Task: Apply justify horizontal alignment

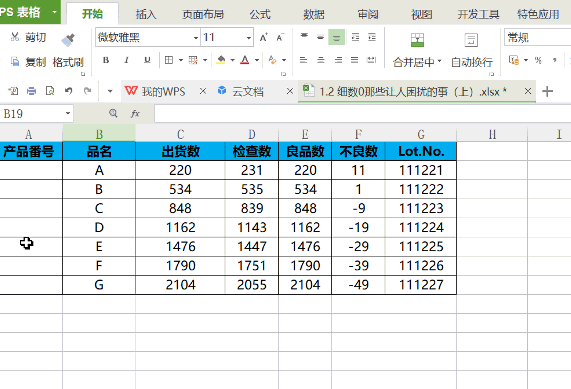Action: click(x=354, y=60)
